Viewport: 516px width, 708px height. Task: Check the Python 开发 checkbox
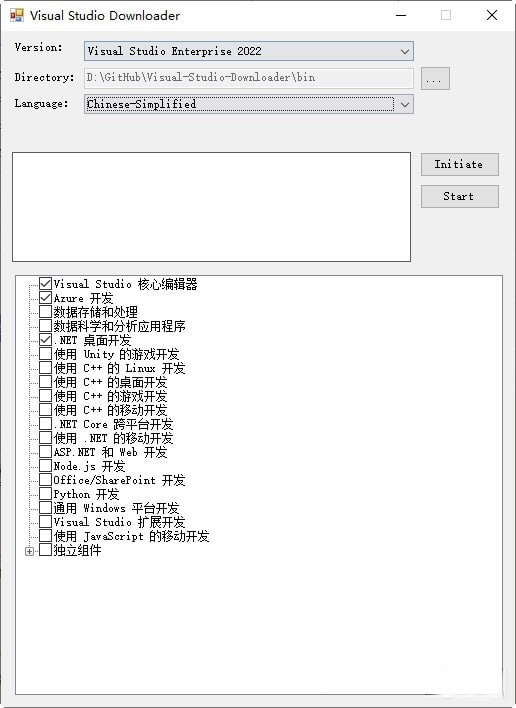(45, 494)
